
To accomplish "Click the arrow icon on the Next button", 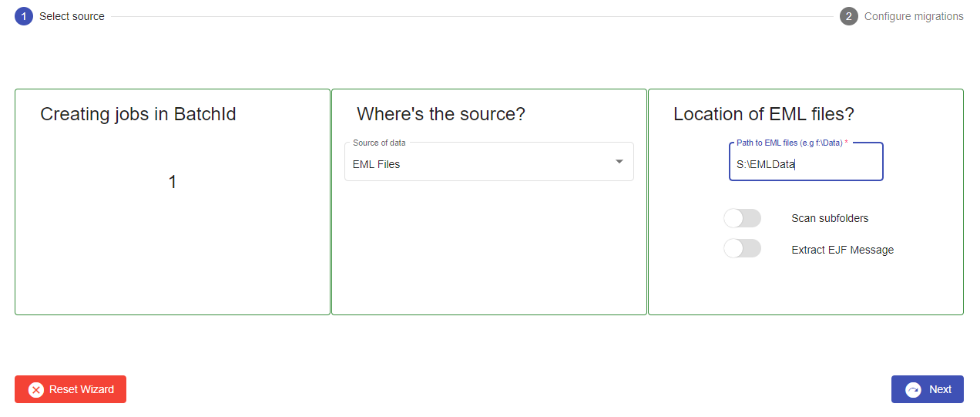I will (x=913, y=390).
